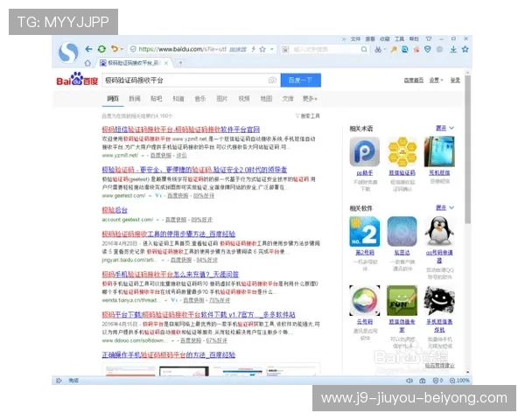Click the magnifier icon in the browser search box
Screen dimensions: 525x420
pyautogui.click(x=364, y=50)
